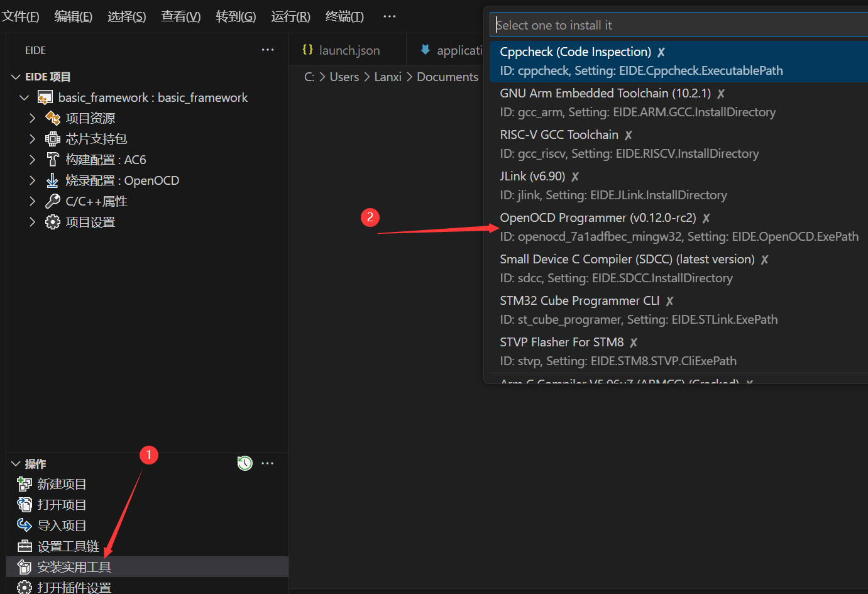Click the project resources icon
868x594 pixels.
[x=53, y=118]
